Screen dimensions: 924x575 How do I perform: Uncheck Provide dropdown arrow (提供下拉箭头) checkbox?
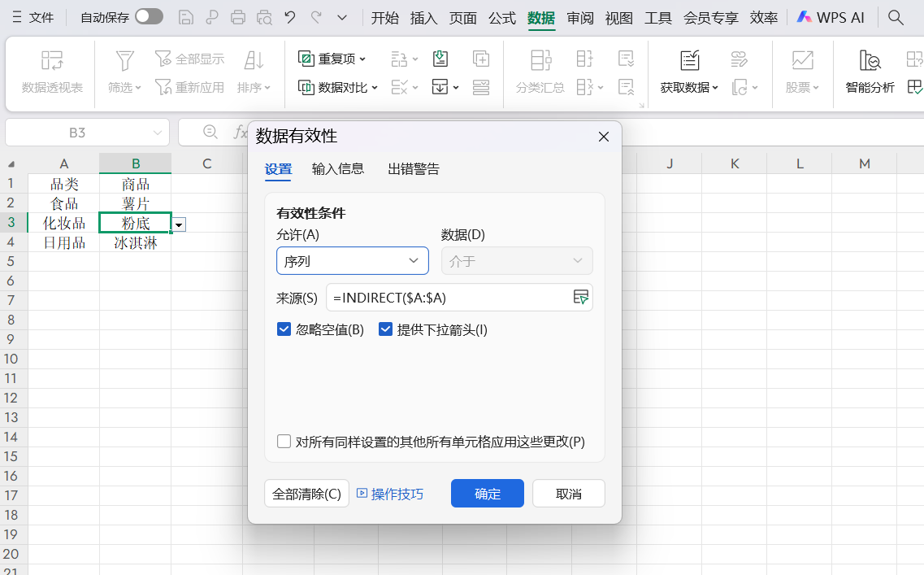point(386,329)
